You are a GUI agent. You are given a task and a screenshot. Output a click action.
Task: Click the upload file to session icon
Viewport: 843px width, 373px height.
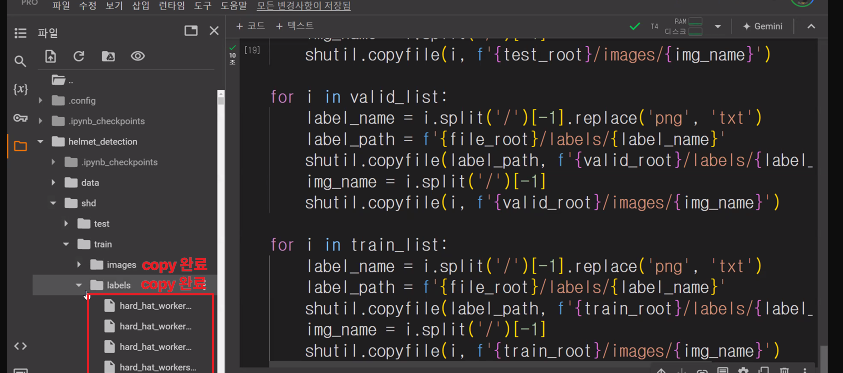(51, 56)
